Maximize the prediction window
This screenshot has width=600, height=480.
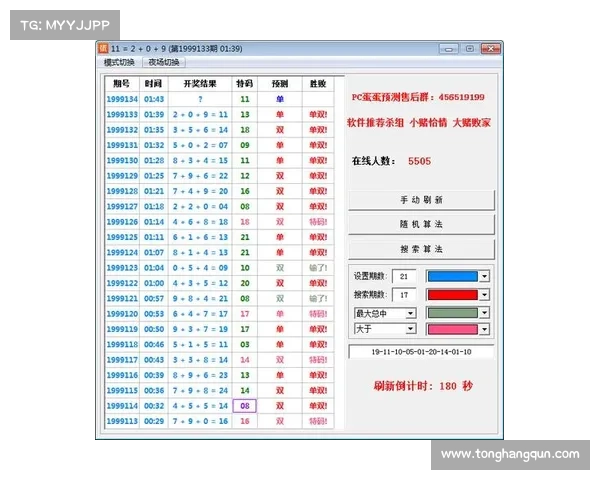(x=470, y=49)
